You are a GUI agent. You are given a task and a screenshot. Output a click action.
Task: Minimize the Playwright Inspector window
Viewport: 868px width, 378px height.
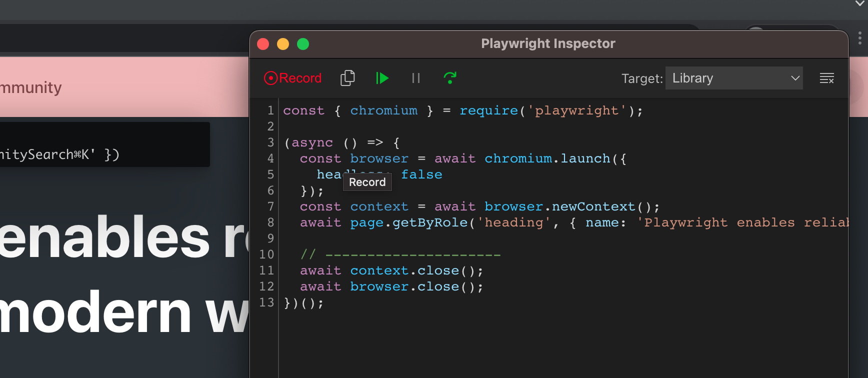point(283,44)
